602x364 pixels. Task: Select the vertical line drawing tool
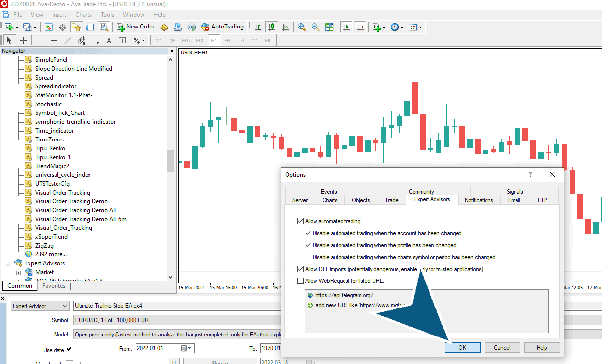pyautogui.click(x=40, y=40)
